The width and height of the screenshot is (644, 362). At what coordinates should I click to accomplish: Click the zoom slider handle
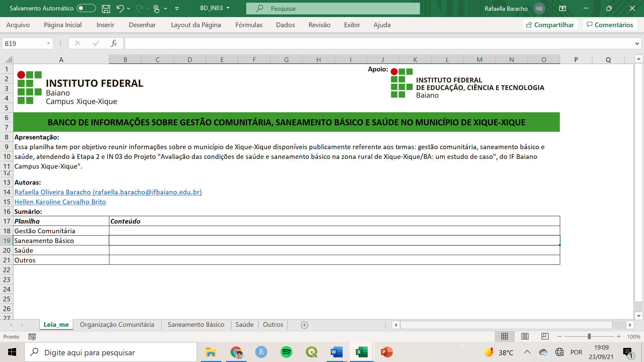[x=589, y=336]
